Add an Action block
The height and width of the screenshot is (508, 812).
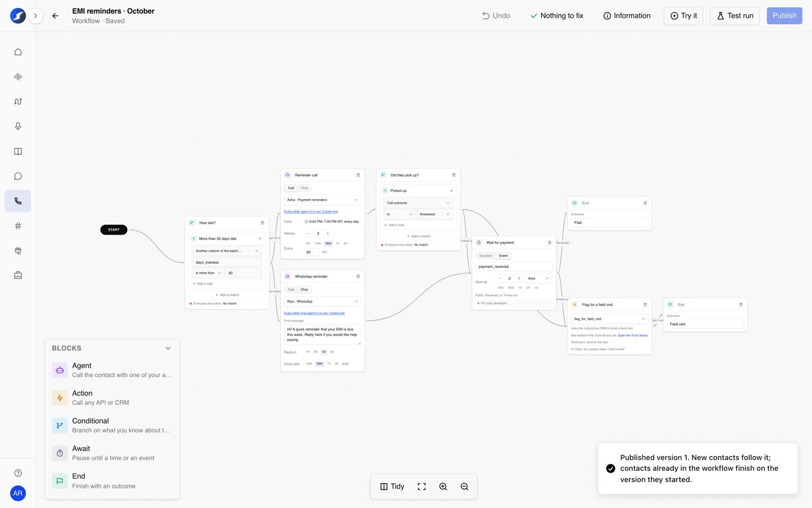click(112, 398)
